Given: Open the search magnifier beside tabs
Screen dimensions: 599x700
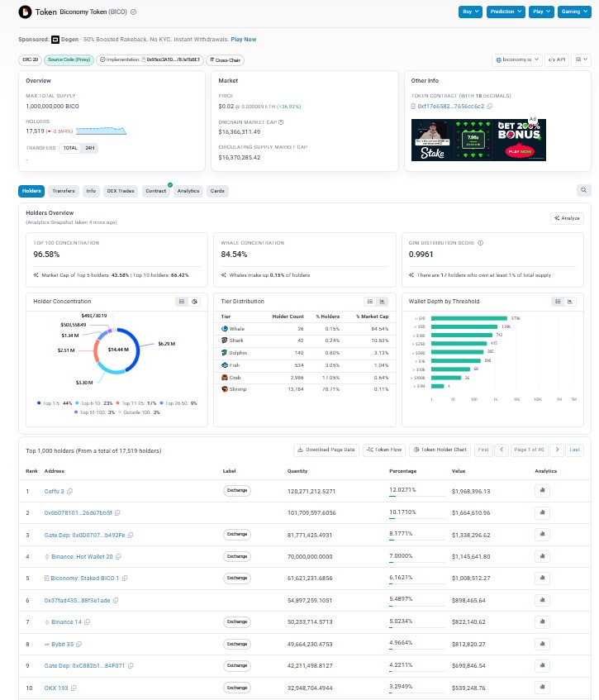Looking at the screenshot, I should [x=583, y=190].
